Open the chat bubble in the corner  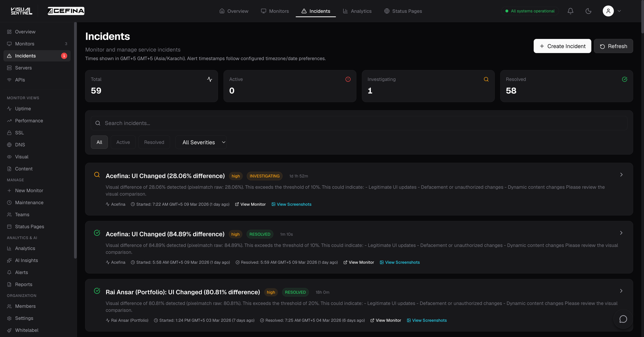point(623,319)
